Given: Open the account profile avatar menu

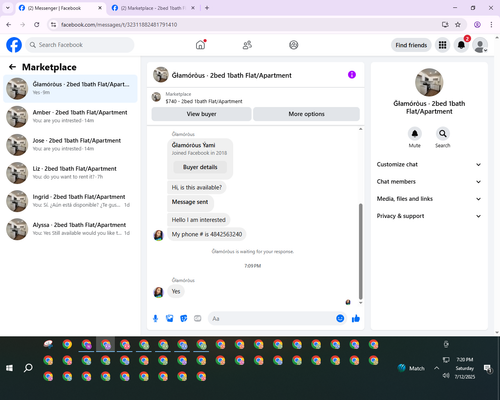Looking at the screenshot, I should [x=480, y=45].
